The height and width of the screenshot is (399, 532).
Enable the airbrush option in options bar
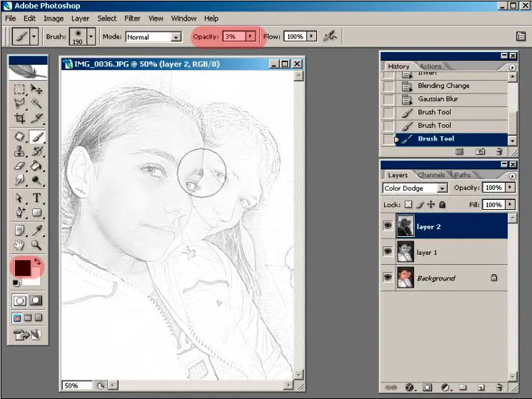[x=329, y=36]
